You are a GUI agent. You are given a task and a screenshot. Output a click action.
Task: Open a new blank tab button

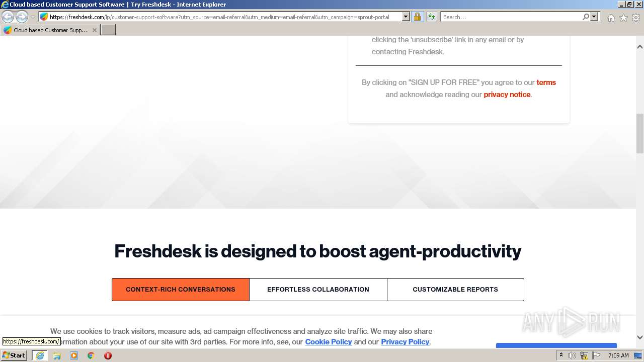click(108, 30)
